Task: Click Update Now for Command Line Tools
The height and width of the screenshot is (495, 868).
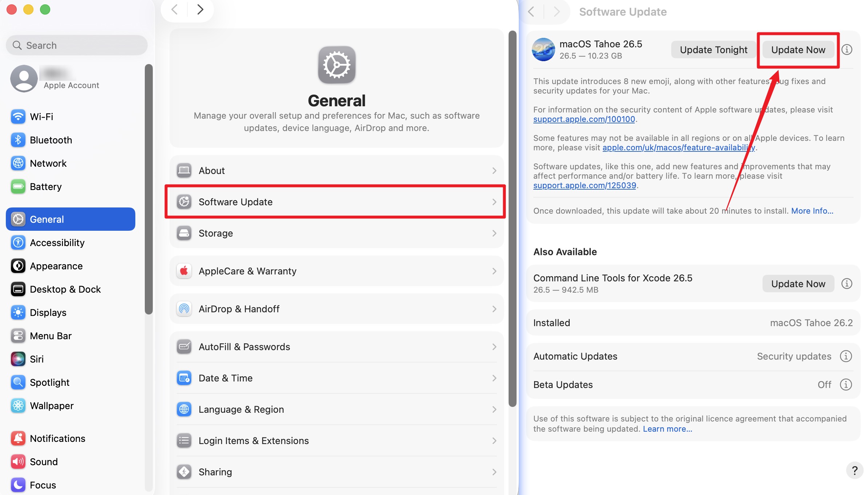Action: (798, 284)
